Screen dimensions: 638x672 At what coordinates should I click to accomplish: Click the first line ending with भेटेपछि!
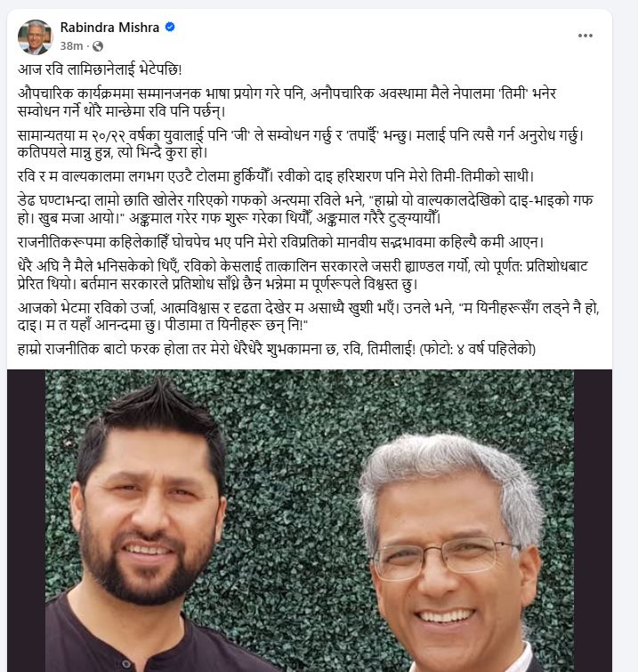(x=100, y=69)
